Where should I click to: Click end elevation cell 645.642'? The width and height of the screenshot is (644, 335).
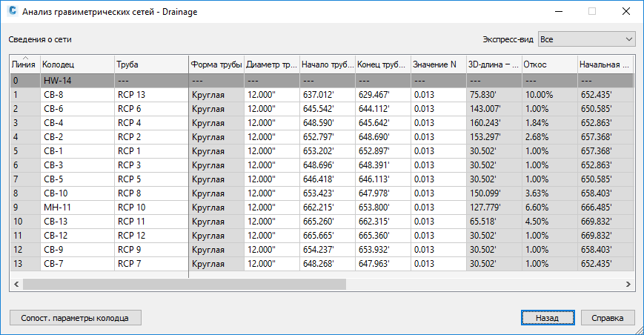click(x=383, y=123)
